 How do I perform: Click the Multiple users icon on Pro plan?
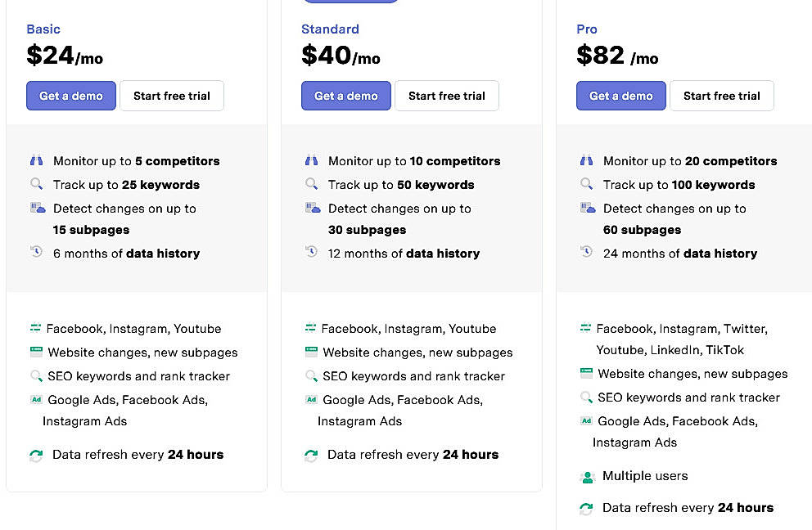click(x=586, y=475)
